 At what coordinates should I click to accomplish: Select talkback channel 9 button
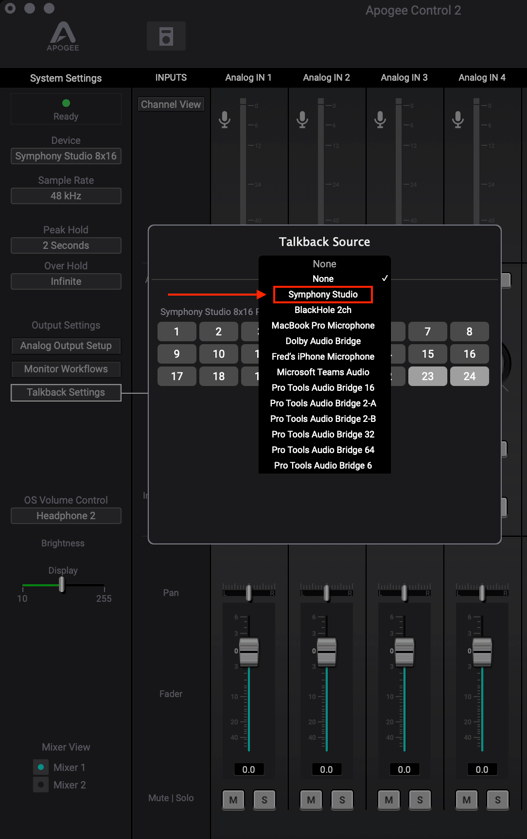pyautogui.click(x=177, y=354)
